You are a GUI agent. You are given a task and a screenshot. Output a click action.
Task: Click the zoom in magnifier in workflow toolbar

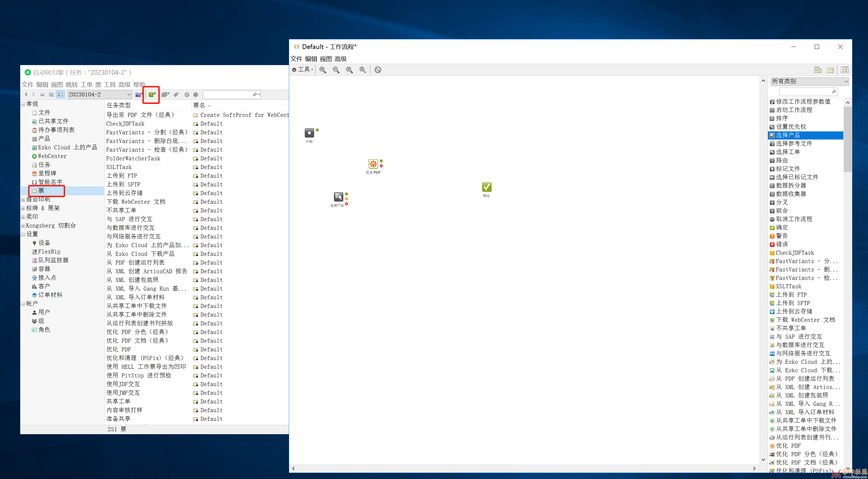(323, 70)
